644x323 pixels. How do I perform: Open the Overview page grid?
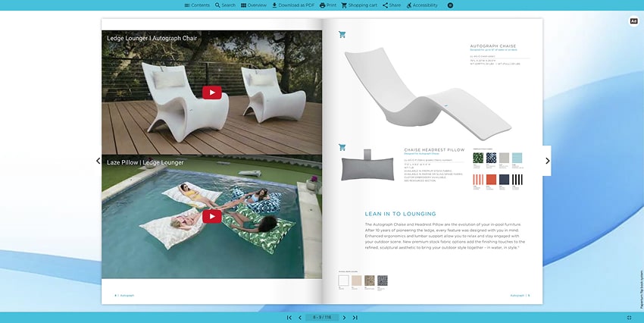point(253,5)
